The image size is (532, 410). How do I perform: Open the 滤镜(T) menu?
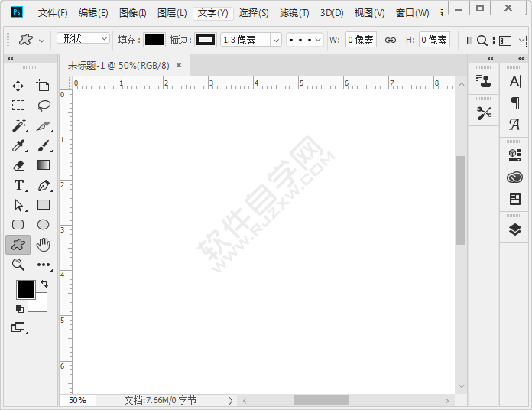[x=294, y=13]
